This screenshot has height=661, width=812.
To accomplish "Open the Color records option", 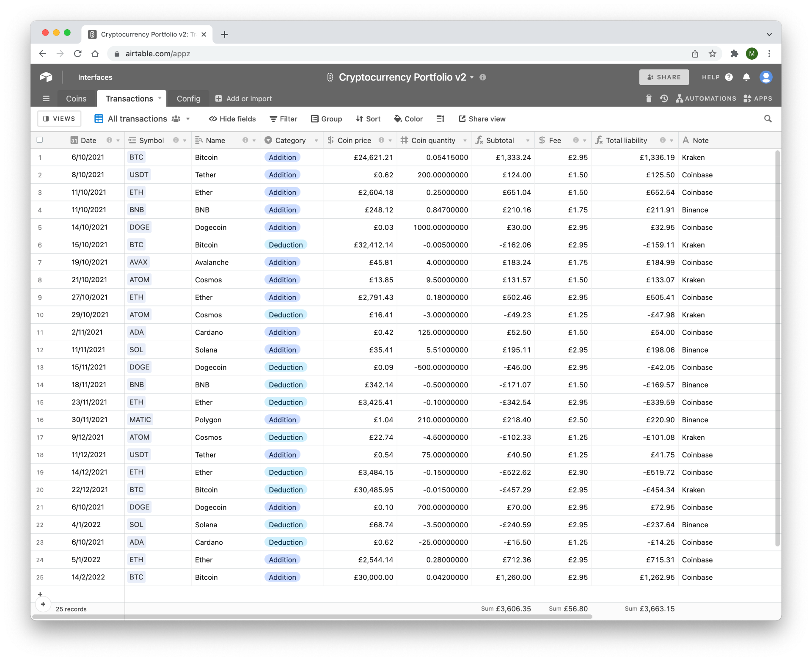I will (x=408, y=119).
